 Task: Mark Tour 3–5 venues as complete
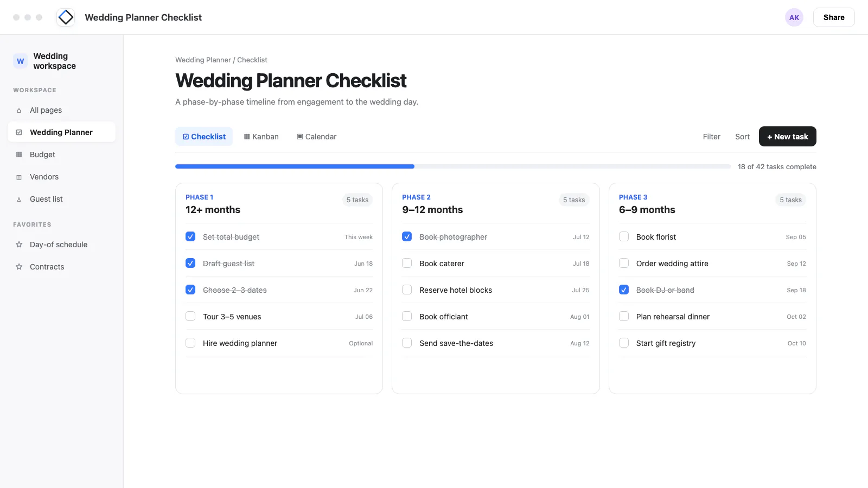click(190, 316)
